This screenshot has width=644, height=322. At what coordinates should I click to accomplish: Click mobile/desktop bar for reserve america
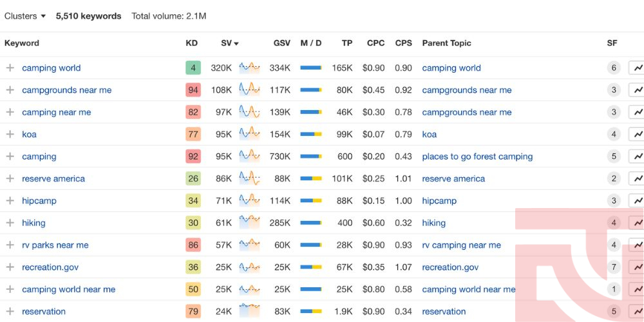coord(311,178)
